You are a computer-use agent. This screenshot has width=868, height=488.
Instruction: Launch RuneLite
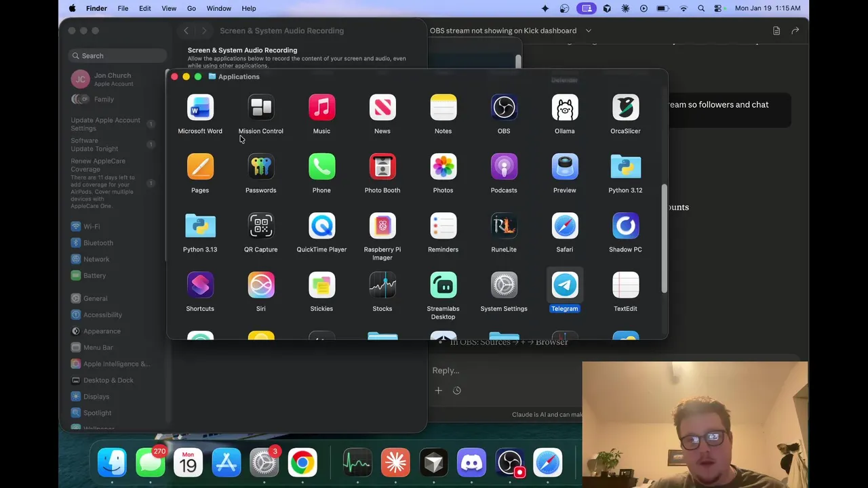[504, 226]
